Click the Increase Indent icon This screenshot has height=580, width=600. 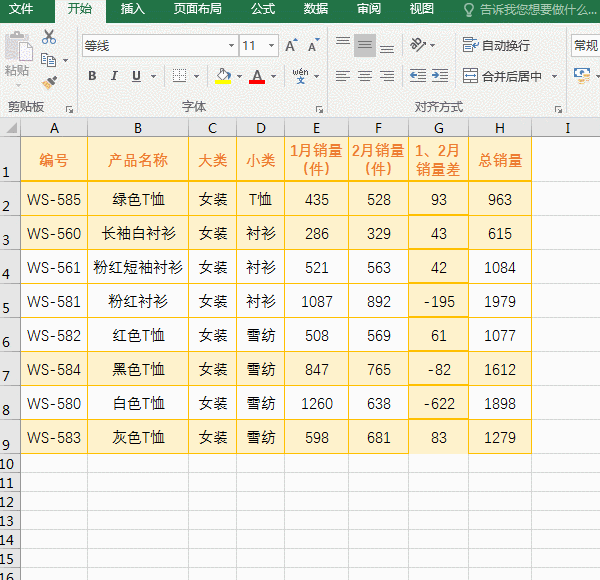440,76
